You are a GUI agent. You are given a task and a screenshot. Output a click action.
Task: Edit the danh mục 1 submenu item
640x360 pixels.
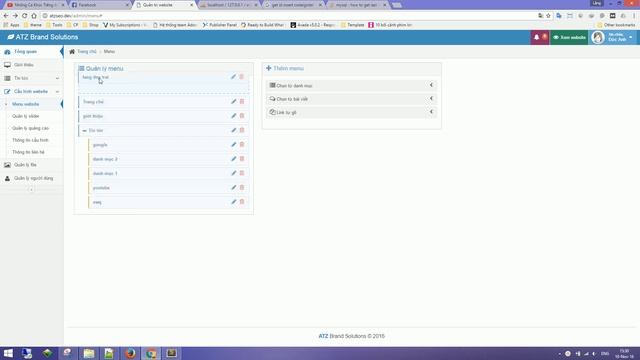tap(233, 173)
